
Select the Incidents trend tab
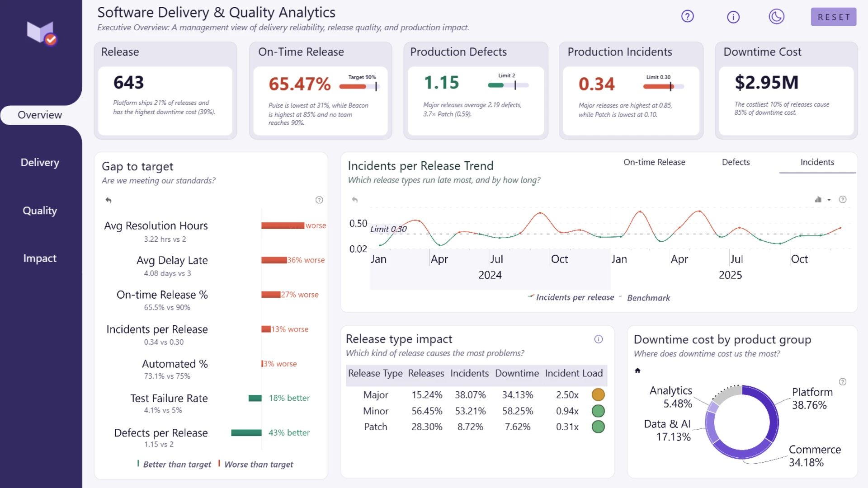817,162
